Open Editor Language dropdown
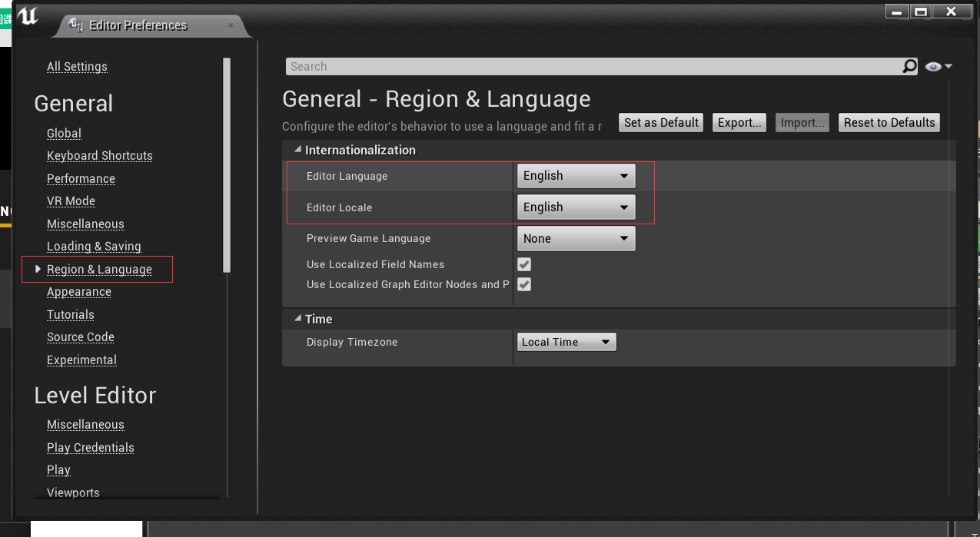Image resolution: width=980 pixels, height=537 pixels. click(576, 176)
